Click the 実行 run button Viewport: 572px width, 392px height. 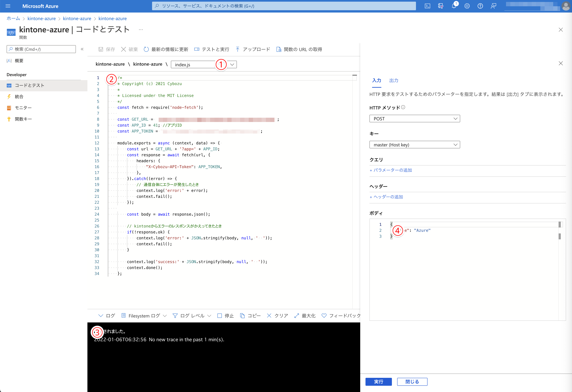click(378, 381)
